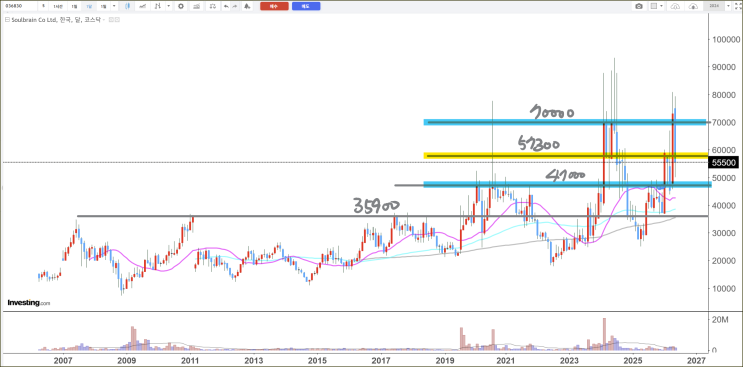Select the highlighted monthly interval tab
This screenshot has height=367, width=743.
coord(89,6)
